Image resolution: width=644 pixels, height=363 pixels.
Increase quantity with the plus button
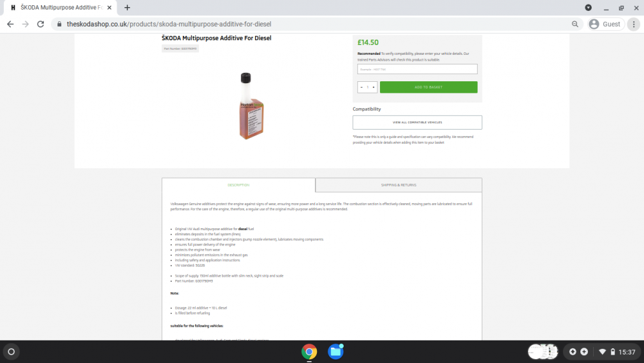[x=374, y=87]
